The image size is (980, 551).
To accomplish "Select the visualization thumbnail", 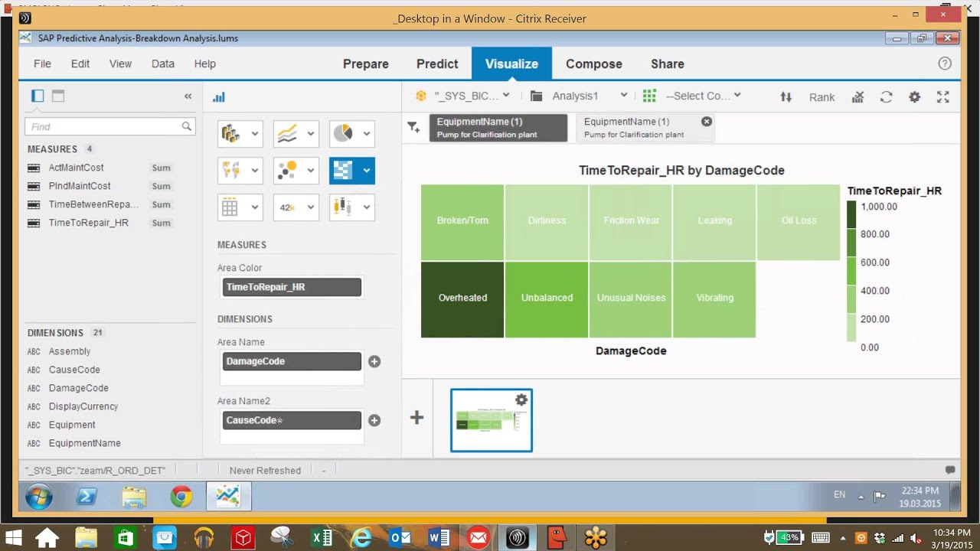I will 492,420.
